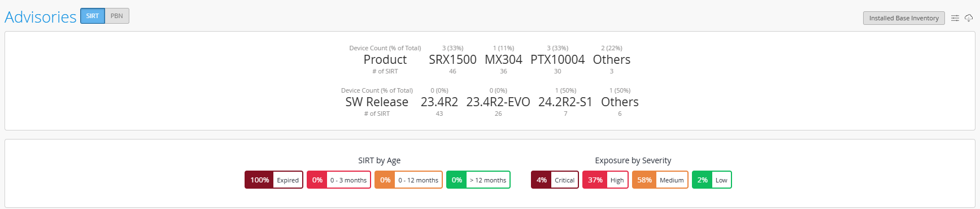Screen dimensions: 980x209
Task: Select the PTX10004 product
Action: [x=557, y=59]
